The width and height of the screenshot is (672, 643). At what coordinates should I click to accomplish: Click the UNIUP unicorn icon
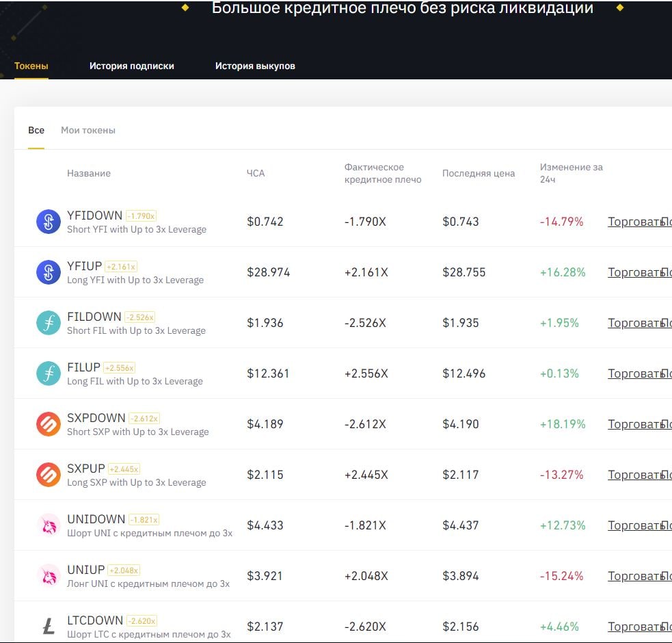(49, 576)
